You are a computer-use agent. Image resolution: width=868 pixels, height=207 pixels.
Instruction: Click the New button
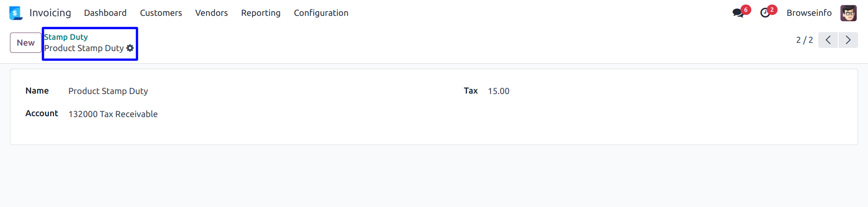26,42
